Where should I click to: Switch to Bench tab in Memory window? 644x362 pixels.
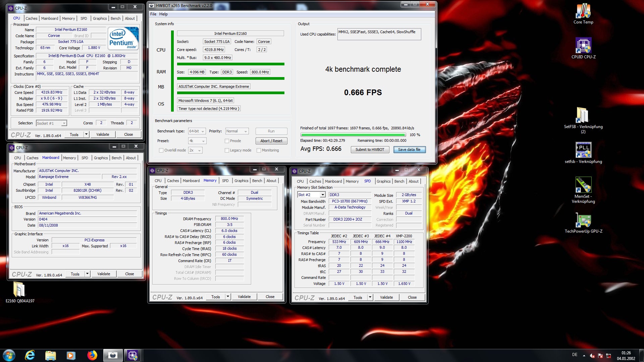click(x=257, y=181)
